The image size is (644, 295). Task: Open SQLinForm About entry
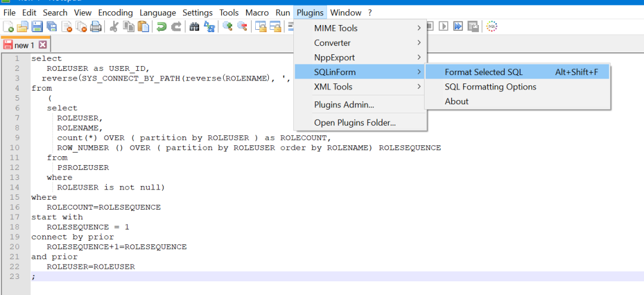(x=517, y=101)
